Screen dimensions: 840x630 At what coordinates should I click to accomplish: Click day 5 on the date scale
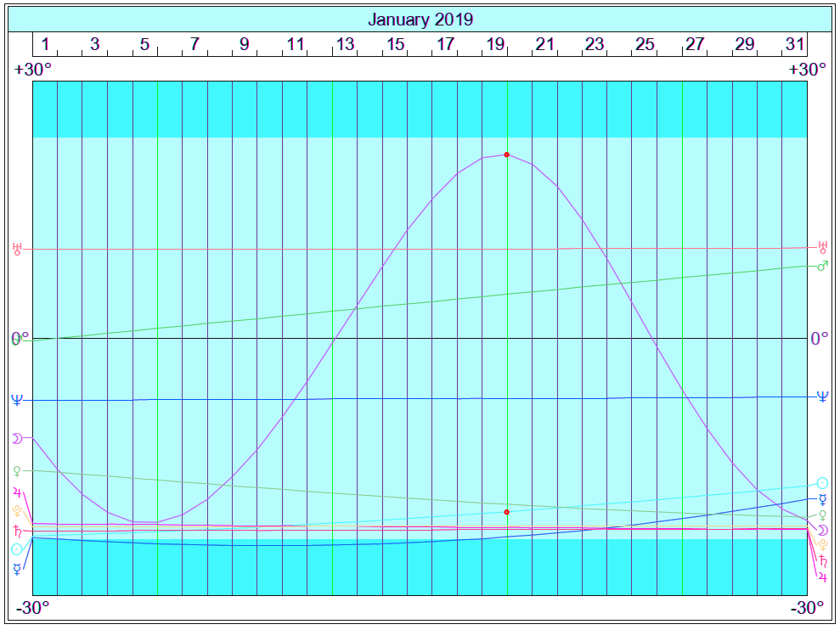[x=144, y=43]
